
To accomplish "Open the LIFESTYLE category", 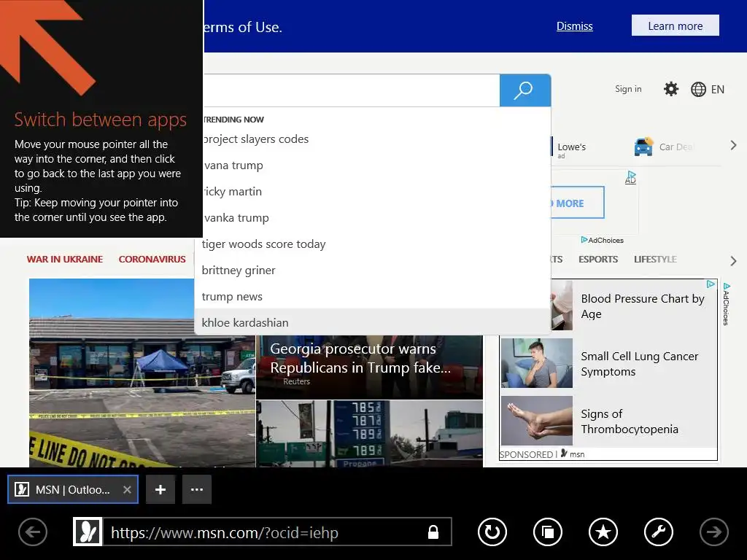I will point(655,259).
